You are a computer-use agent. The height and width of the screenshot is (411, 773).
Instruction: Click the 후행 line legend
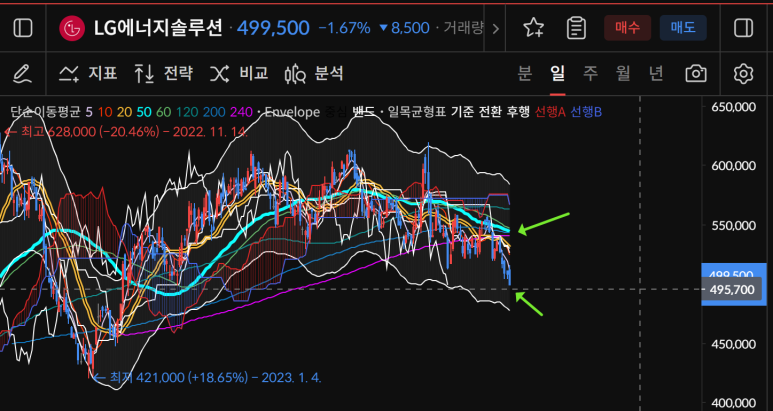click(x=517, y=112)
